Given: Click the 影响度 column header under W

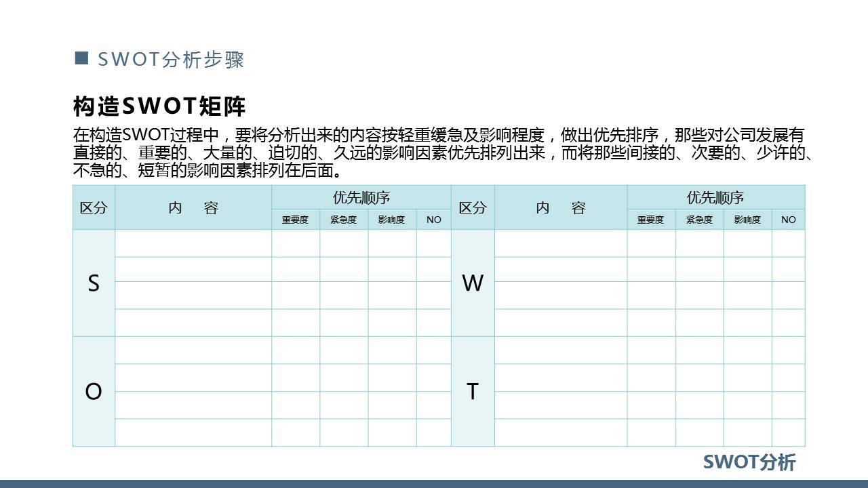Looking at the screenshot, I should tap(747, 220).
